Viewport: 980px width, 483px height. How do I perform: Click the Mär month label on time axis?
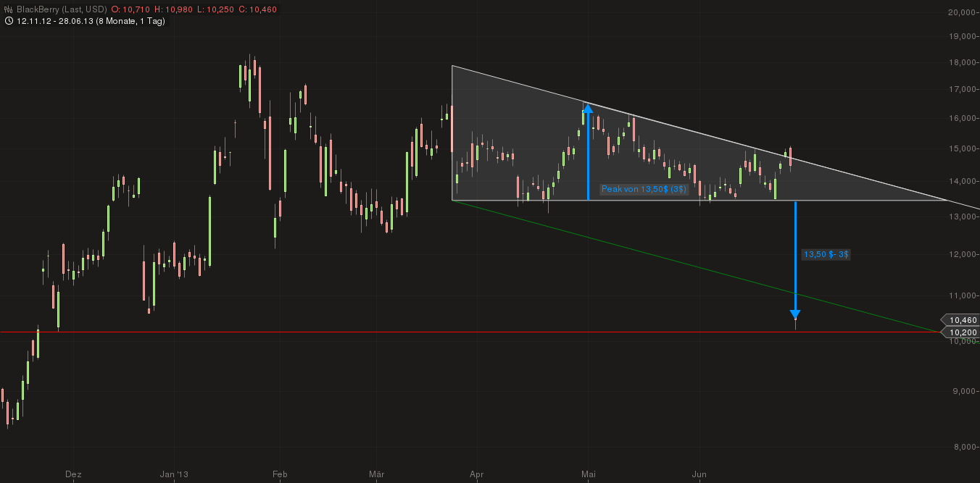point(376,474)
